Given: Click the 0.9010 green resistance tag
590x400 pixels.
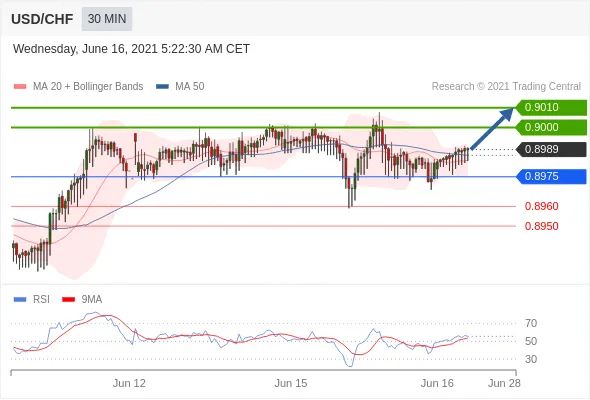Looking at the screenshot, I should tap(551, 107).
